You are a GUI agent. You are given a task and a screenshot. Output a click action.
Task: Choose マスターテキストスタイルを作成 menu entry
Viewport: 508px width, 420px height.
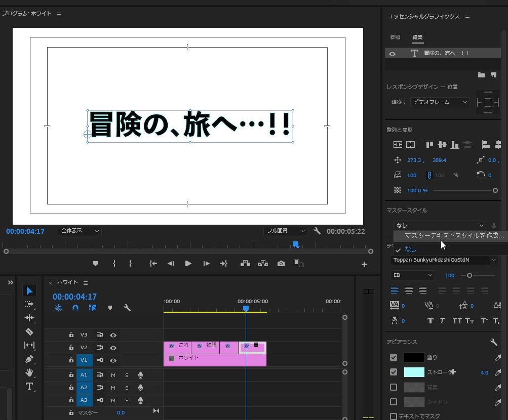(454, 236)
